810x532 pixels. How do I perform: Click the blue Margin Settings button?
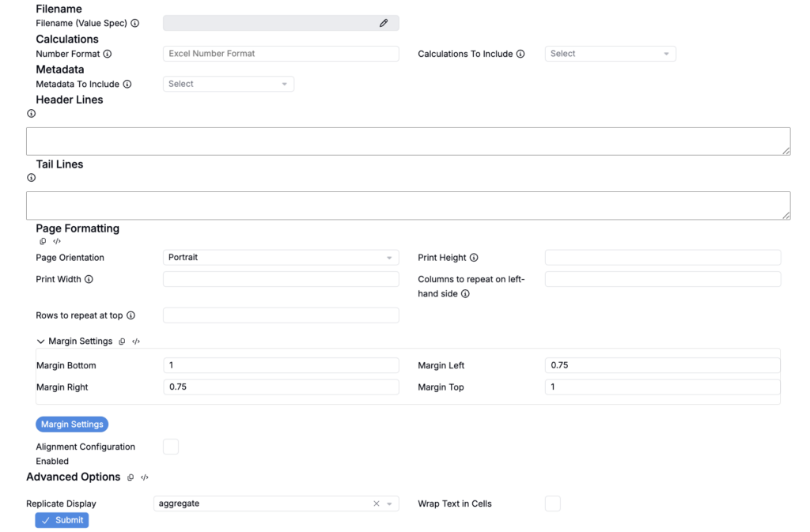(x=72, y=424)
